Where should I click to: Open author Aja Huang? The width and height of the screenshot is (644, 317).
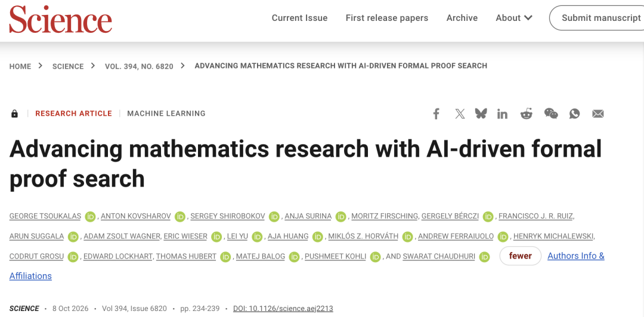[288, 236]
